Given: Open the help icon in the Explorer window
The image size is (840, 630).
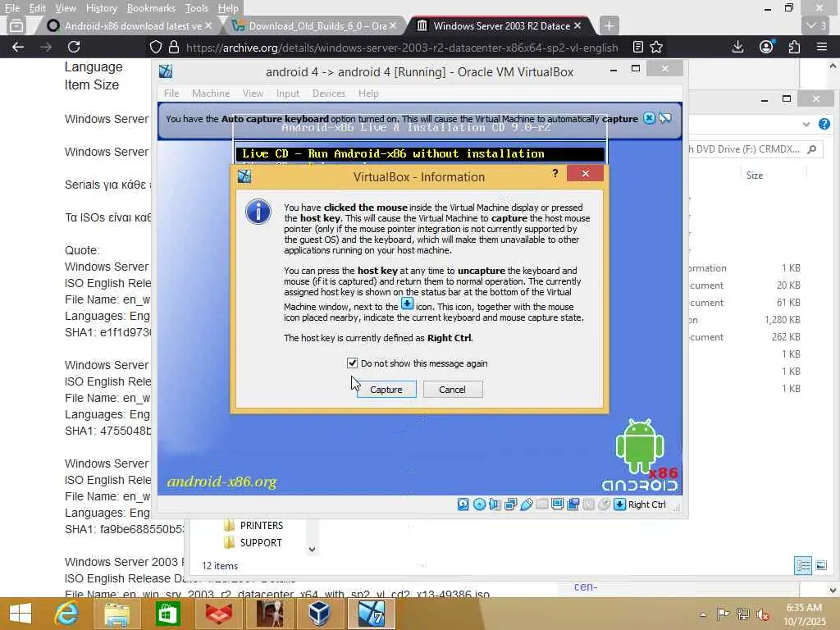Looking at the screenshot, I should tap(824, 125).
